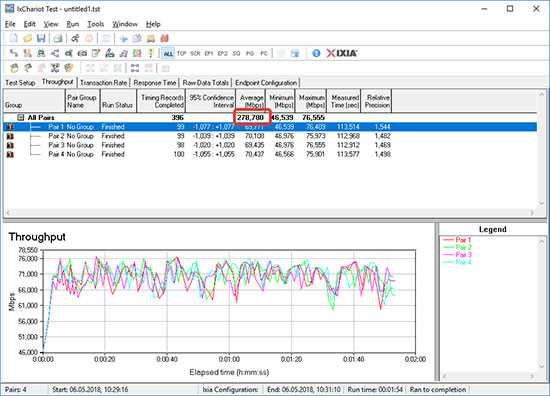Click the Open folder toolbar icon
Screen dimensions: 550x396
click(27, 38)
